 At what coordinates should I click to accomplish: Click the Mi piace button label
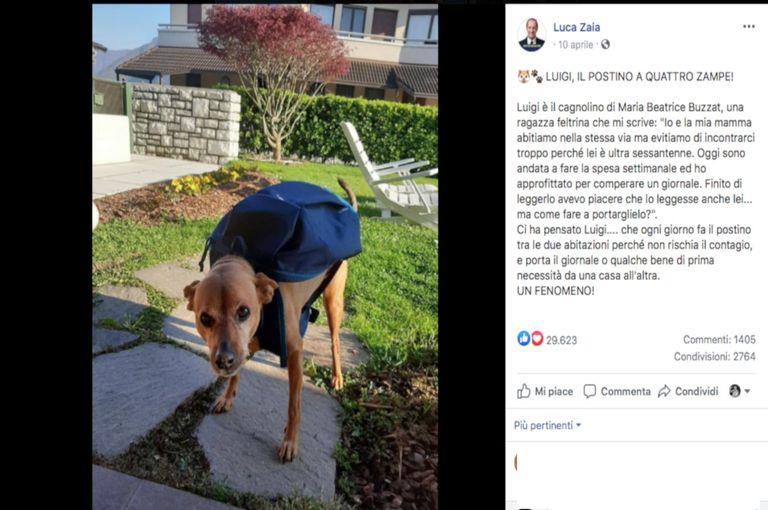pyautogui.click(x=553, y=391)
